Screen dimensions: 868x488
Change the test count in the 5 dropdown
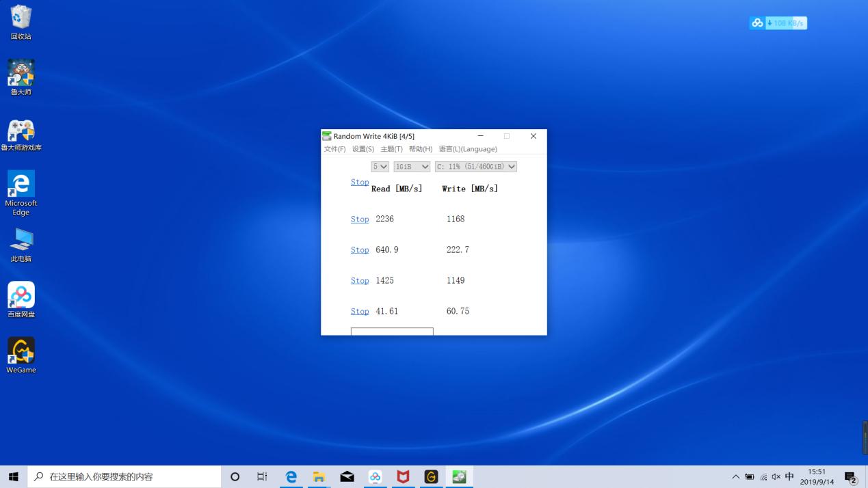380,166
